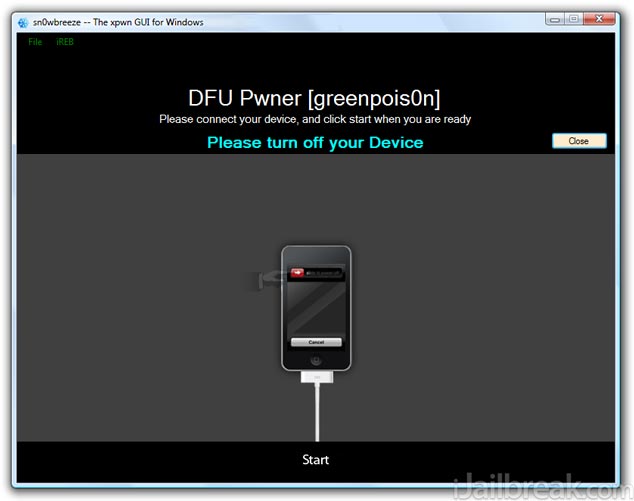634x501 pixels.
Task: Maximize the sn0wbreeze window
Action: point(573,19)
